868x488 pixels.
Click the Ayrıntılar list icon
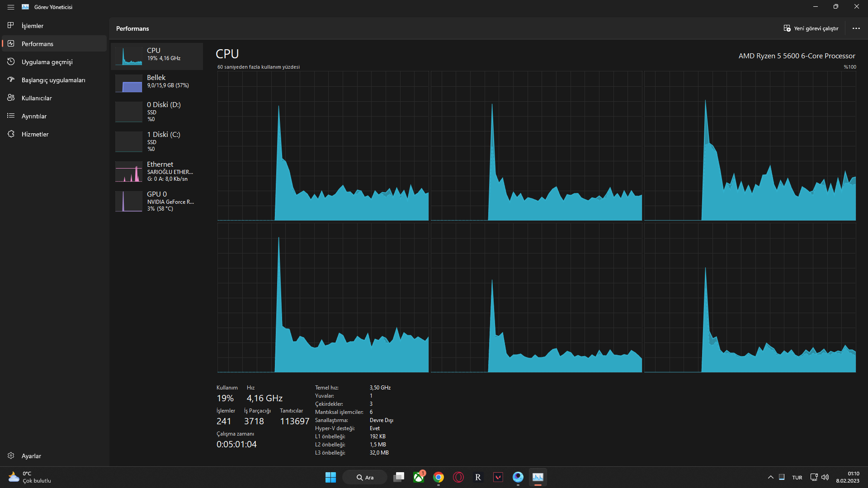coord(11,116)
